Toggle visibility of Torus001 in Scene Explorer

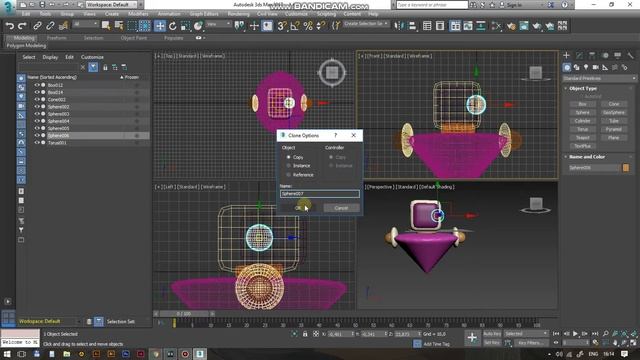[x=37, y=143]
